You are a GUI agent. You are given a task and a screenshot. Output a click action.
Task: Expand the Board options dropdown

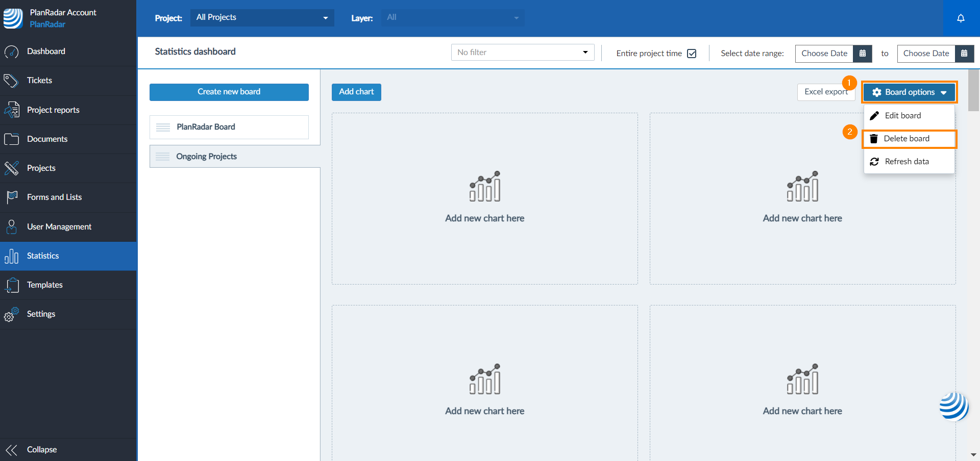[x=909, y=92]
